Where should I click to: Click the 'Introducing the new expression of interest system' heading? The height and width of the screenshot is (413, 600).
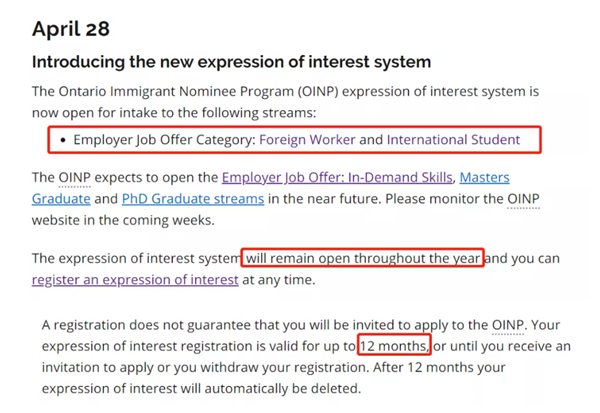(x=232, y=62)
